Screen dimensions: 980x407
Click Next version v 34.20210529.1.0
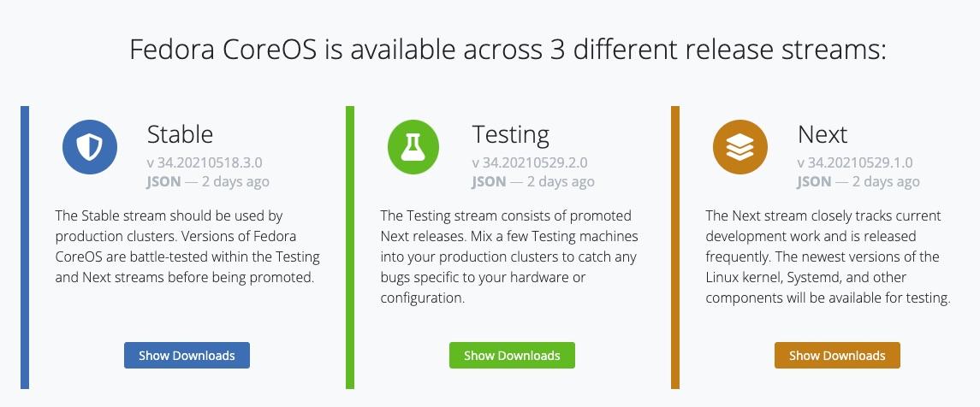(x=855, y=163)
